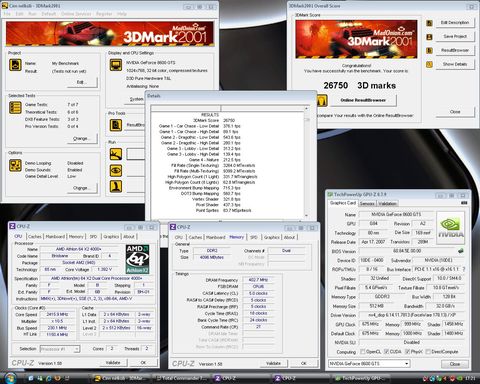Click the GPU-Z screenshot camera icon
This screenshot has height=384, width=480.
tap(464, 203)
